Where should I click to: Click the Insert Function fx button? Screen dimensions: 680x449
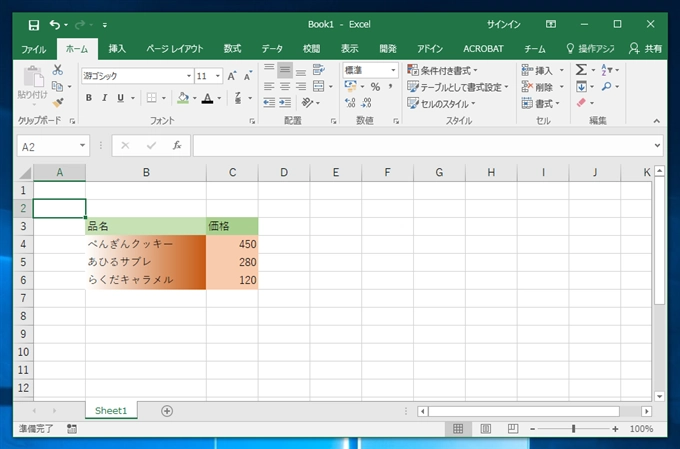(177, 145)
